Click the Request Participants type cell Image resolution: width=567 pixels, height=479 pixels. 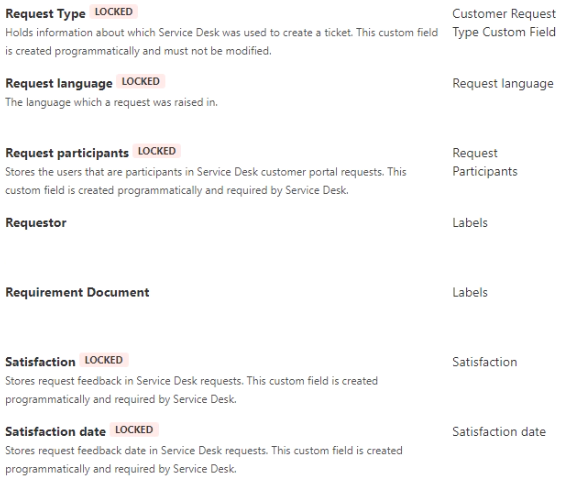coord(485,162)
